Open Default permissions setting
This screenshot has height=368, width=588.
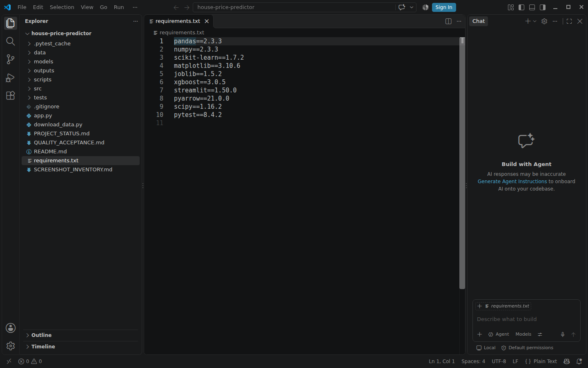click(527, 348)
